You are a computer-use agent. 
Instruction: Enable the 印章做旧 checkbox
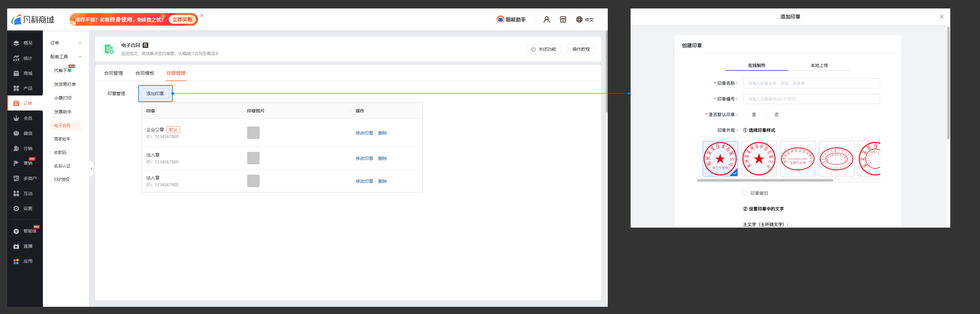[x=745, y=193]
